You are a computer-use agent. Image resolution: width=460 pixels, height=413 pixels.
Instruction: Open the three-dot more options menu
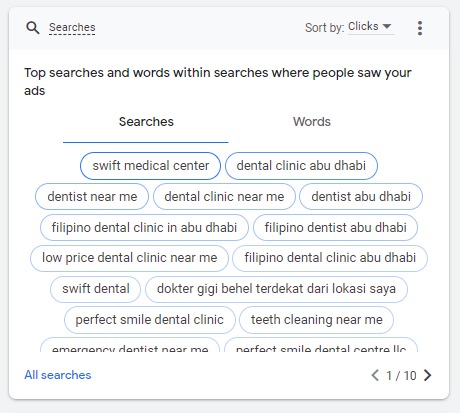pos(420,28)
